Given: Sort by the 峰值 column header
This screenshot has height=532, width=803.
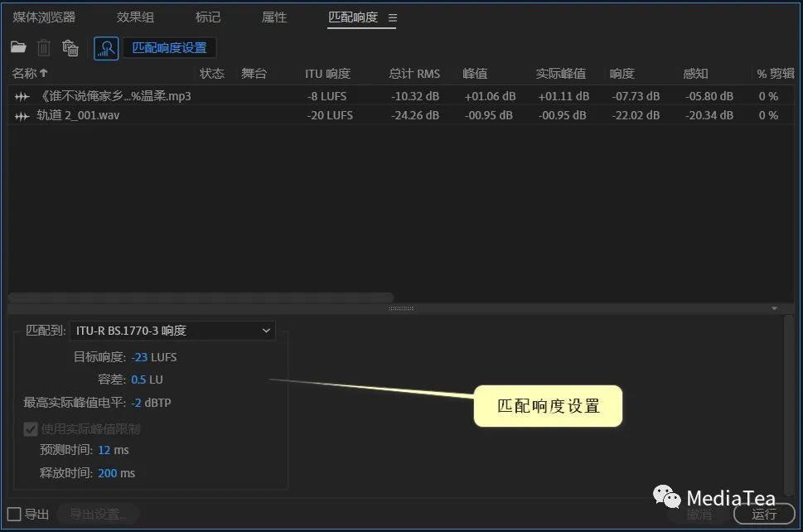Looking at the screenshot, I should [x=475, y=74].
